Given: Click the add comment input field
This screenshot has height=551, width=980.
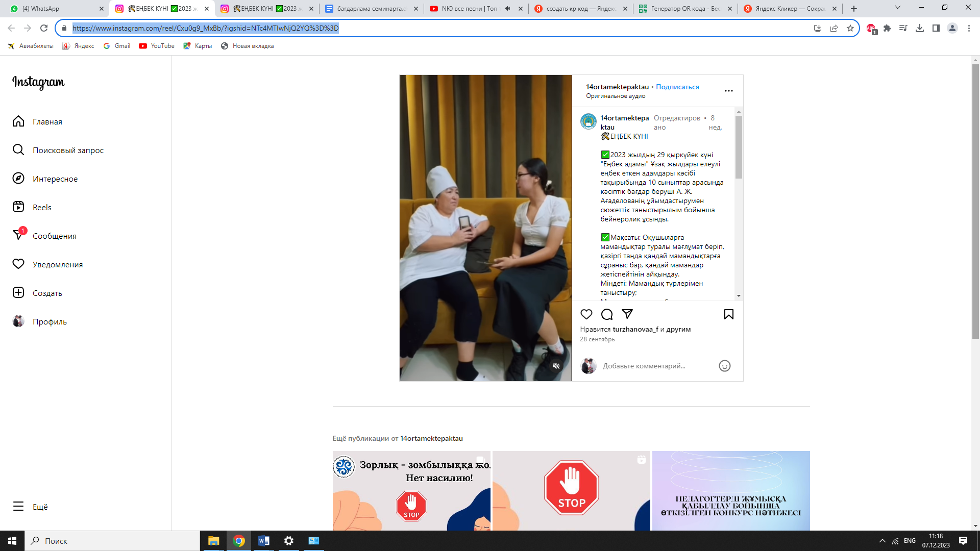Looking at the screenshot, I should pos(644,366).
